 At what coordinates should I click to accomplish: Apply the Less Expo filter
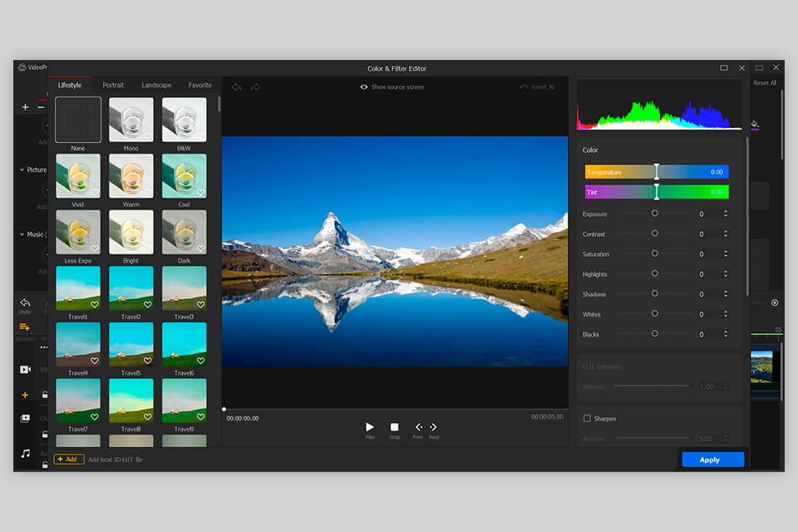(78, 232)
